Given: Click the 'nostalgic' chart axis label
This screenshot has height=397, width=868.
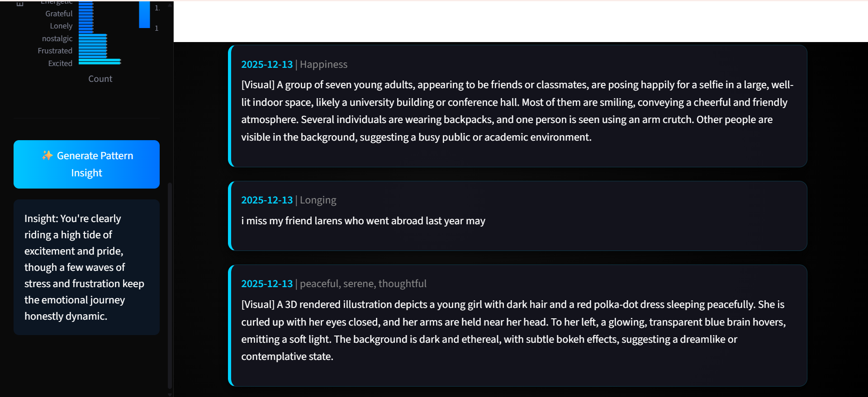Looking at the screenshot, I should point(57,38).
